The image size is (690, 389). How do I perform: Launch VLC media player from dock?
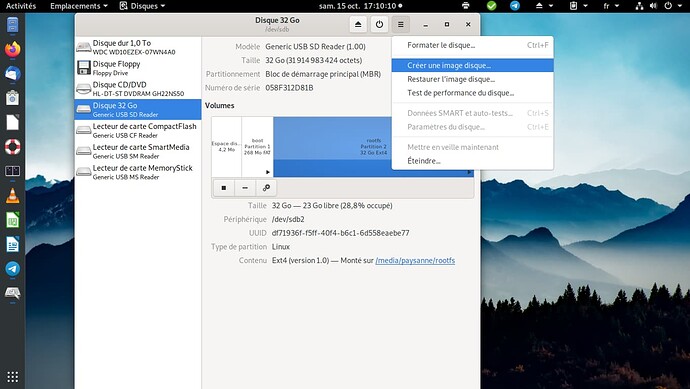pyautogui.click(x=12, y=195)
